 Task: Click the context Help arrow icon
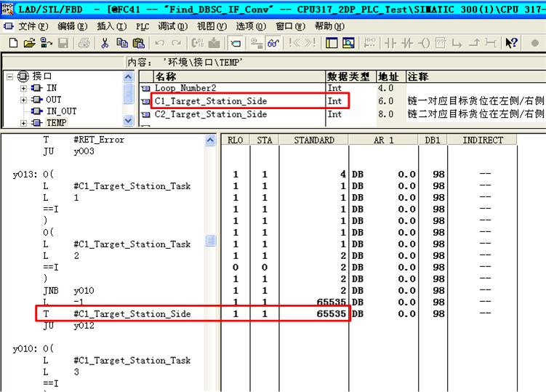(511, 43)
